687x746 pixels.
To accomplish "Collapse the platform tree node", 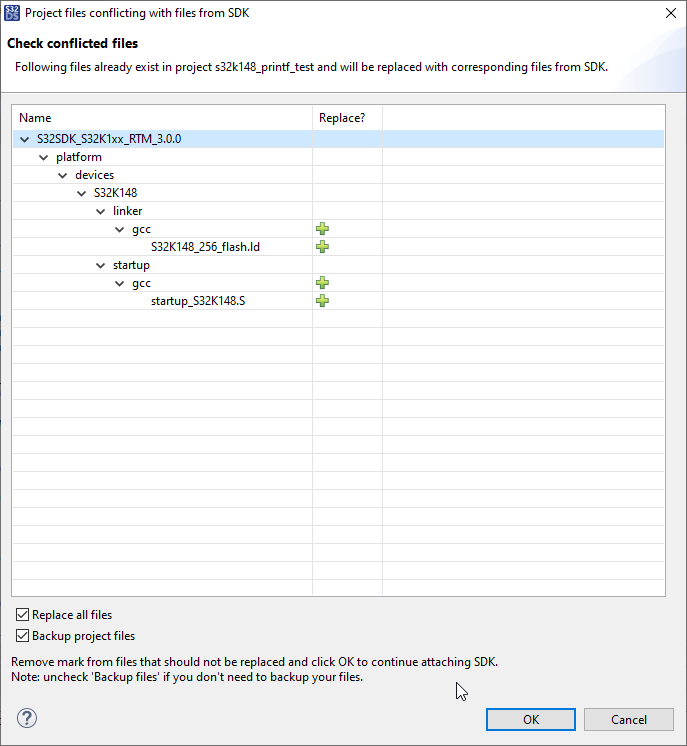I will [44, 157].
